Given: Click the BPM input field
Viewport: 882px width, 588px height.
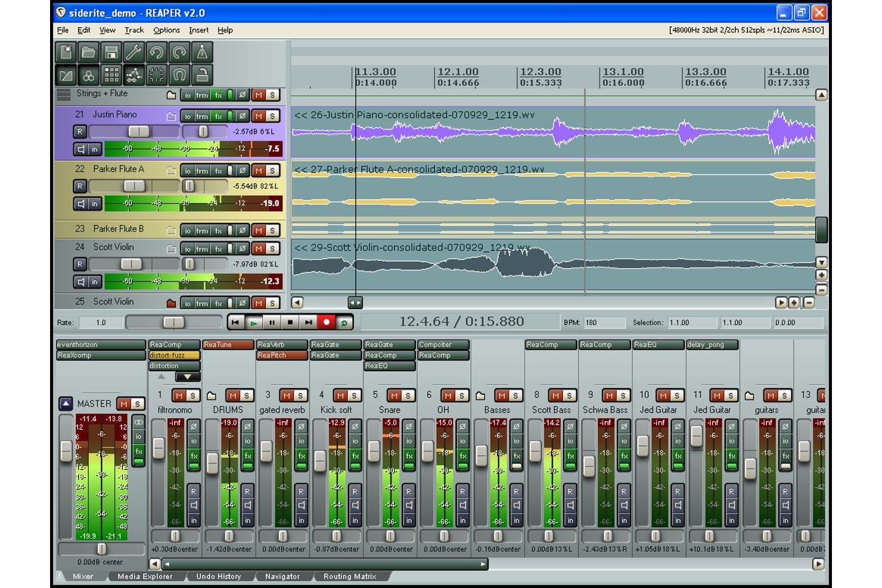Looking at the screenshot, I should click(x=604, y=322).
